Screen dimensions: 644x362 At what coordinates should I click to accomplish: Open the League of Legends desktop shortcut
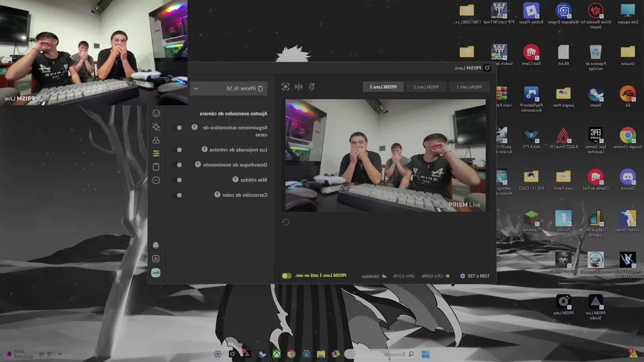(x=596, y=224)
